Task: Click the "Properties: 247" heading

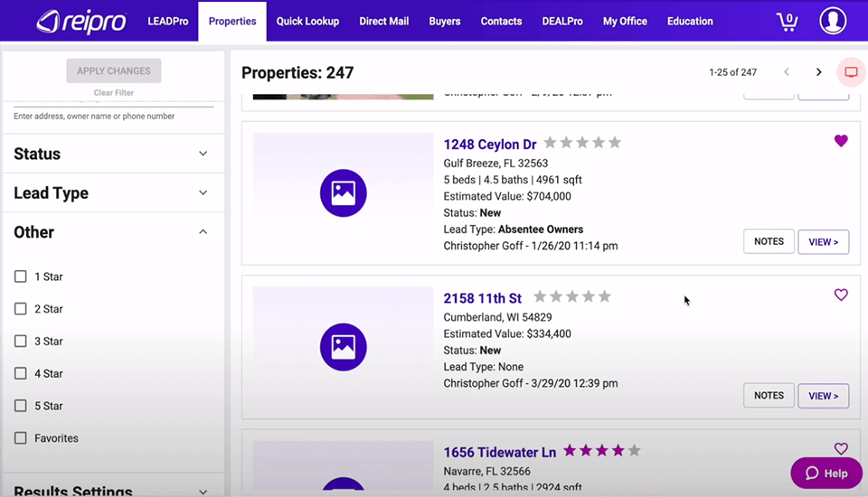Action: tap(297, 72)
